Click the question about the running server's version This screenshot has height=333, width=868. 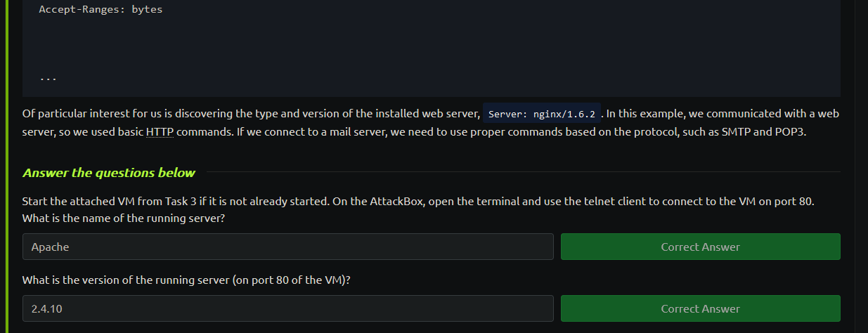coord(186,280)
